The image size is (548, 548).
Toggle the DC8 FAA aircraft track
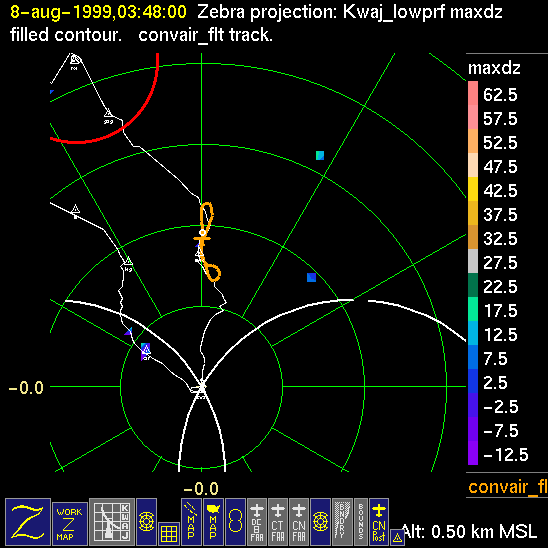pos(257,522)
